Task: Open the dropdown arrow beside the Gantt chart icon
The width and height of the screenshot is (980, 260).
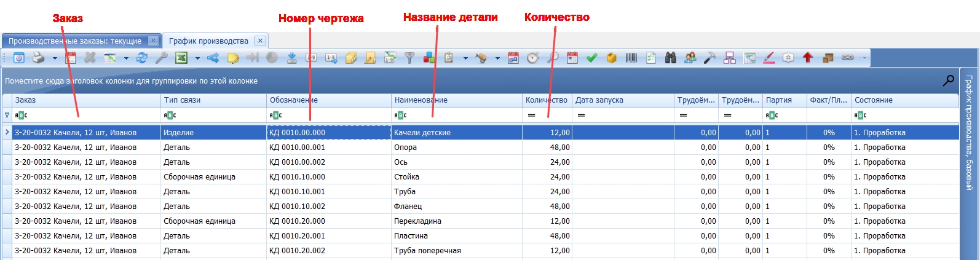Action: 126,58
